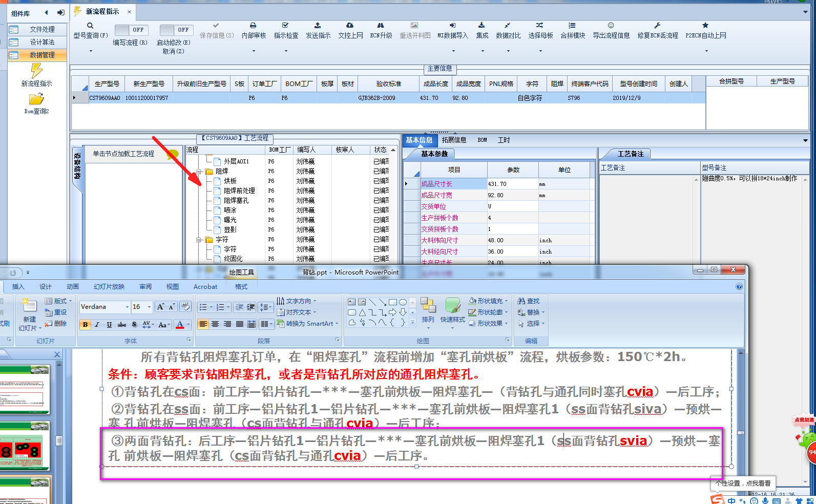Select the 阻焊塞孔 process tree row
This screenshot has height=504, width=816.
click(x=236, y=200)
